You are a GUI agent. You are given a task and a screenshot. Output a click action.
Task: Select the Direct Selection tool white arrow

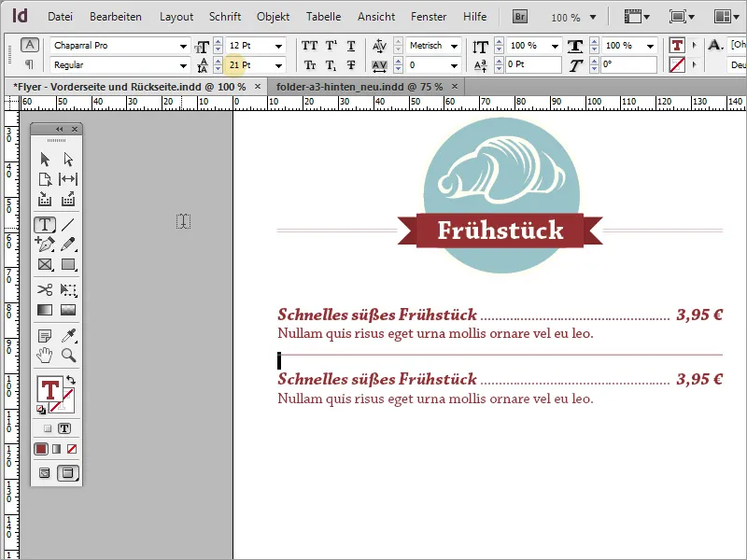[68, 159]
